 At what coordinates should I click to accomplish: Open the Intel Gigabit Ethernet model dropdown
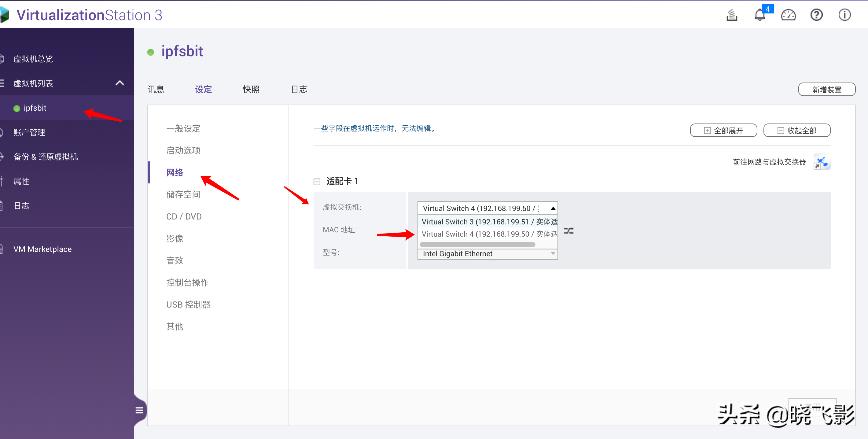(x=487, y=254)
